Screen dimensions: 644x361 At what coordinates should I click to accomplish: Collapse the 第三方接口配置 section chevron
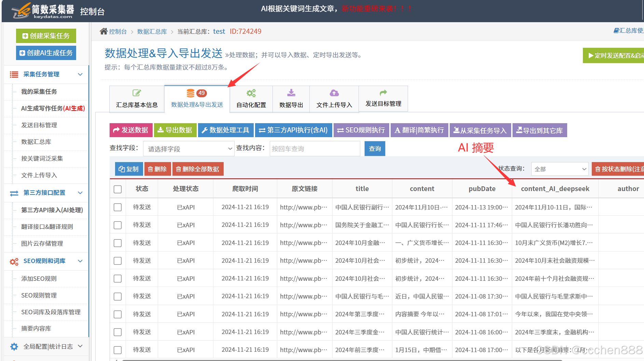[x=80, y=193]
